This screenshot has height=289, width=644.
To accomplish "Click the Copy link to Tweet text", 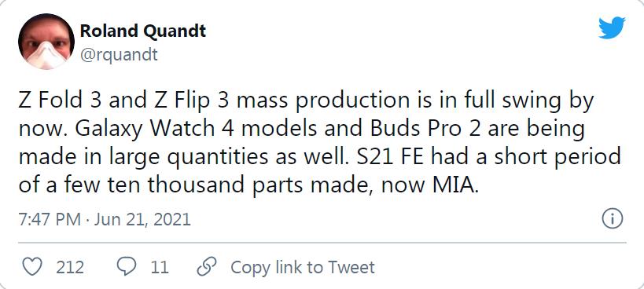I will click(x=303, y=267).
